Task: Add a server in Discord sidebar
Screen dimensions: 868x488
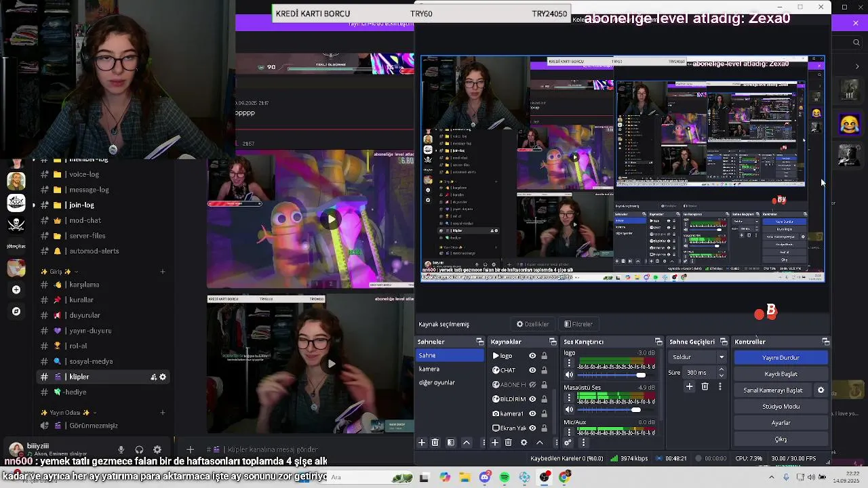Action: (x=16, y=289)
